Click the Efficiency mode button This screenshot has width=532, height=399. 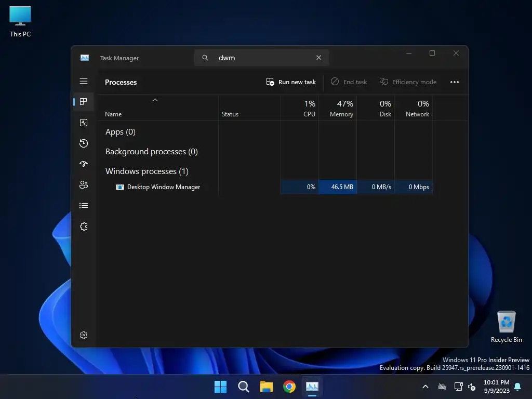coord(408,82)
